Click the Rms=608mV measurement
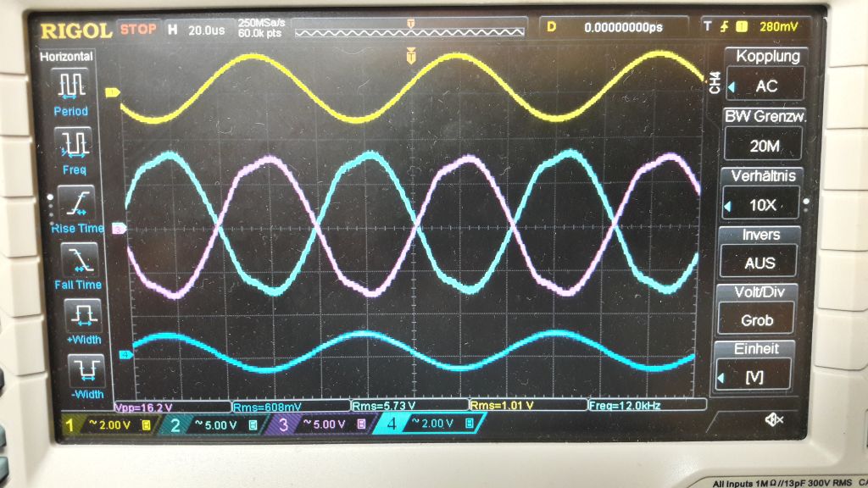Image resolution: width=868 pixels, height=488 pixels. pyautogui.click(x=291, y=407)
